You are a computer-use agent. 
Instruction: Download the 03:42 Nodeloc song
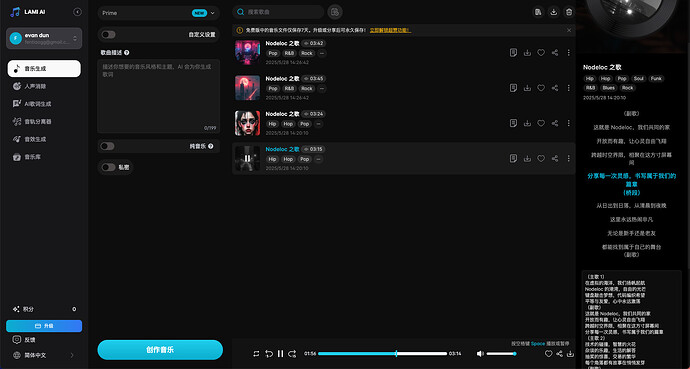[x=527, y=52]
